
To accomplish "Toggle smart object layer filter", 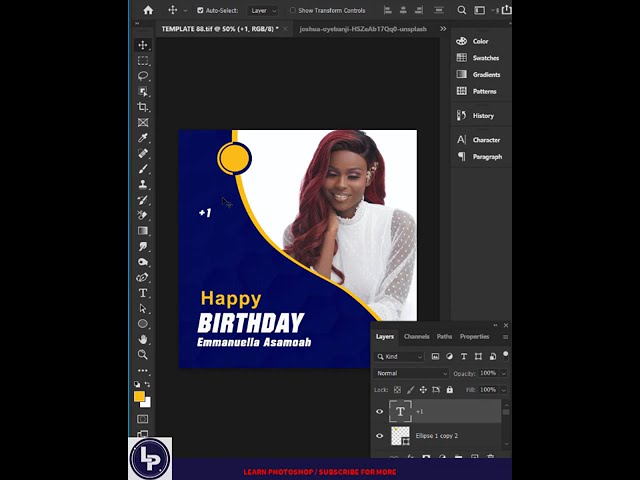I will coord(493,356).
